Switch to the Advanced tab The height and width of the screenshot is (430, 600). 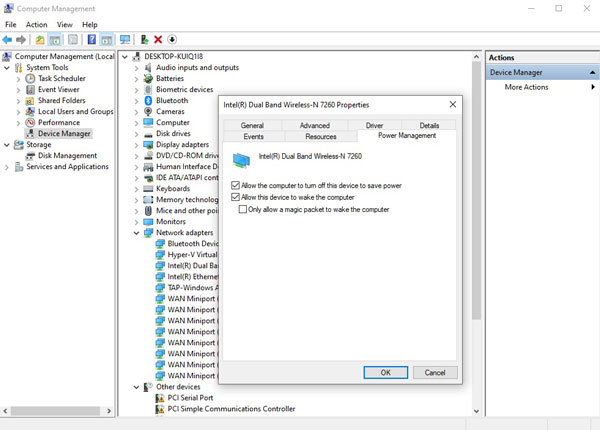pyautogui.click(x=315, y=125)
